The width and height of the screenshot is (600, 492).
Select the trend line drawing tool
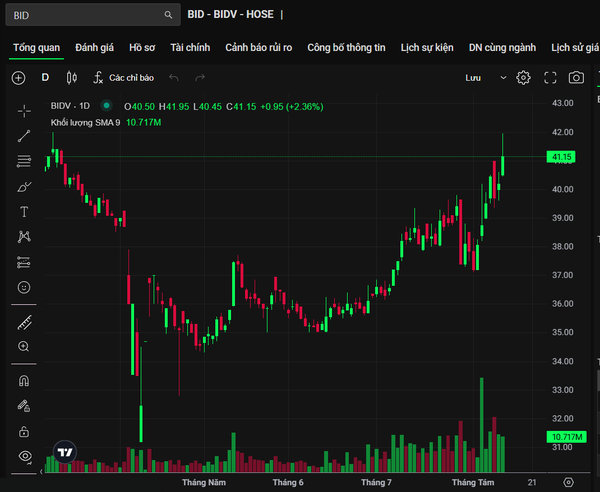tap(24, 136)
